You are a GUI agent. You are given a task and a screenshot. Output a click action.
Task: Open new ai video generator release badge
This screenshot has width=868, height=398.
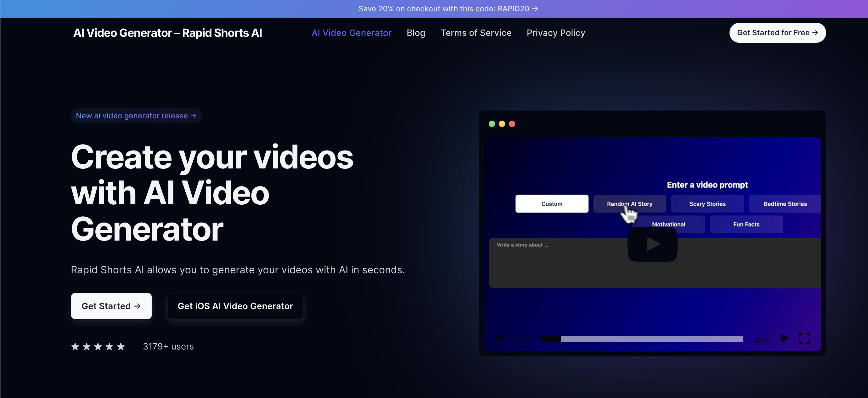pos(136,116)
